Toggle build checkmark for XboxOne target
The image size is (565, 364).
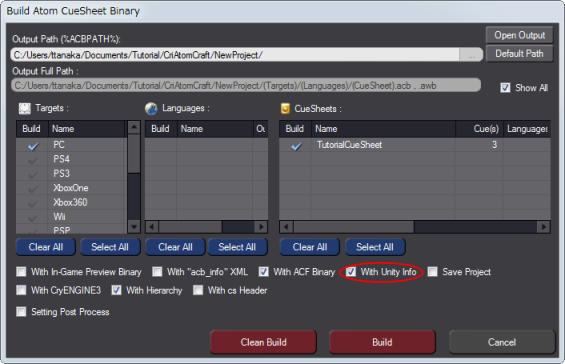33,189
